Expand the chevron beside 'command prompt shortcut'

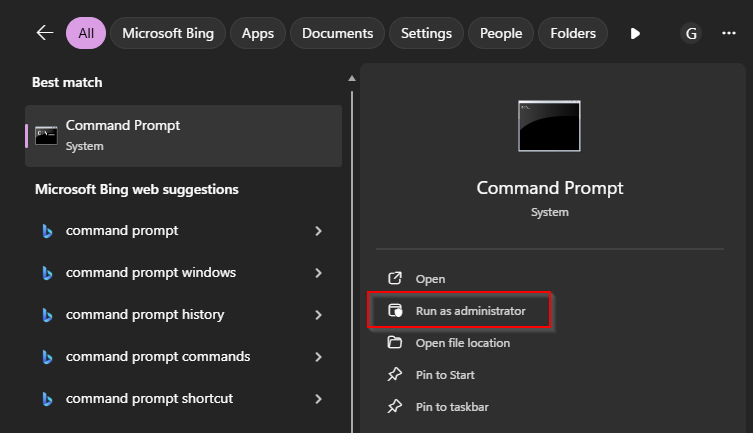[318, 399]
